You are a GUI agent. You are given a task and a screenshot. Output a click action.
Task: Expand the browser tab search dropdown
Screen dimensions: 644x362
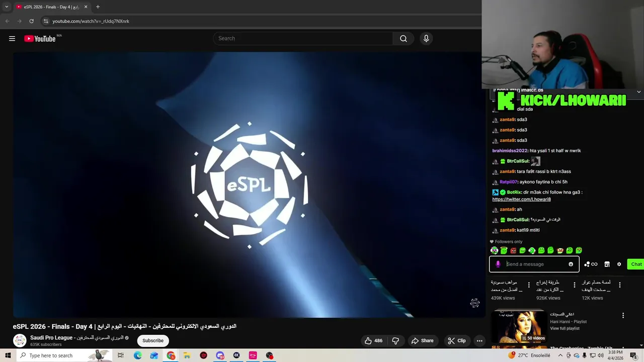(x=7, y=7)
